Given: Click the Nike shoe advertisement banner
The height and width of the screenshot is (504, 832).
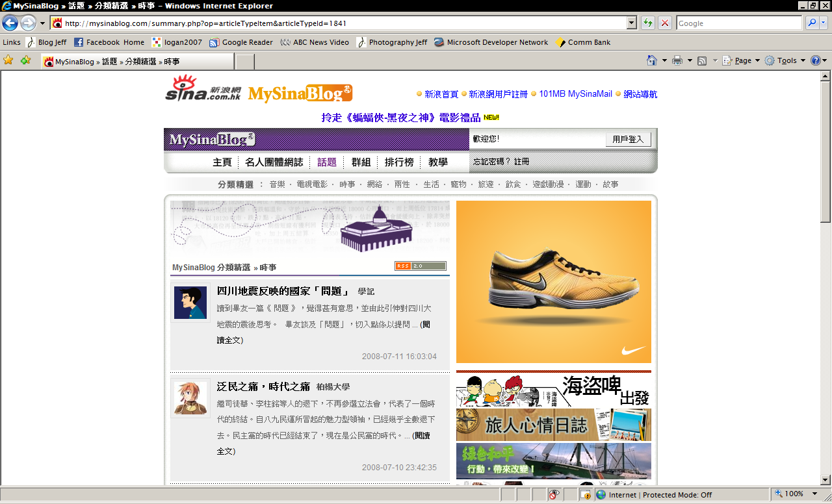Looking at the screenshot, I should 553,282.
